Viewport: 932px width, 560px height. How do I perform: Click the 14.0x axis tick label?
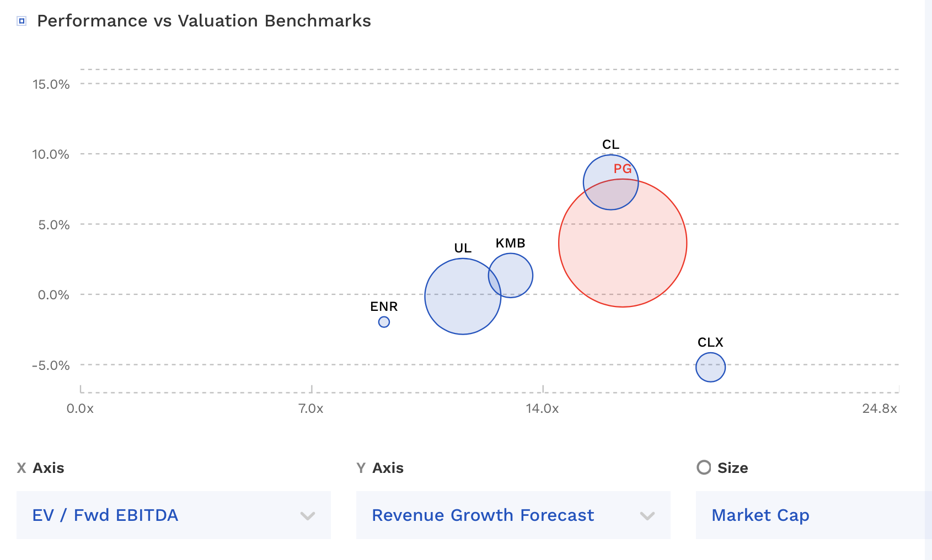[543, 409]
